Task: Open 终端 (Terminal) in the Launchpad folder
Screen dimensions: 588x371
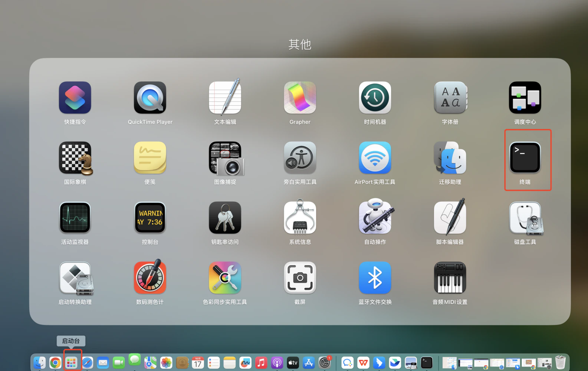Action: [x=525, y=158]
